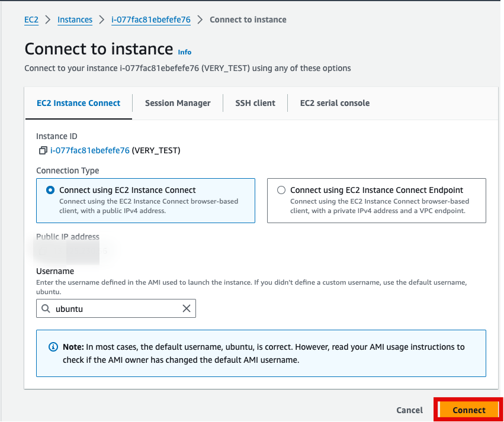Image resolution: width=504 pixels, height=422 pixels.
Task: Clear the username field with the X icon
Action: (x=186, y=308)
